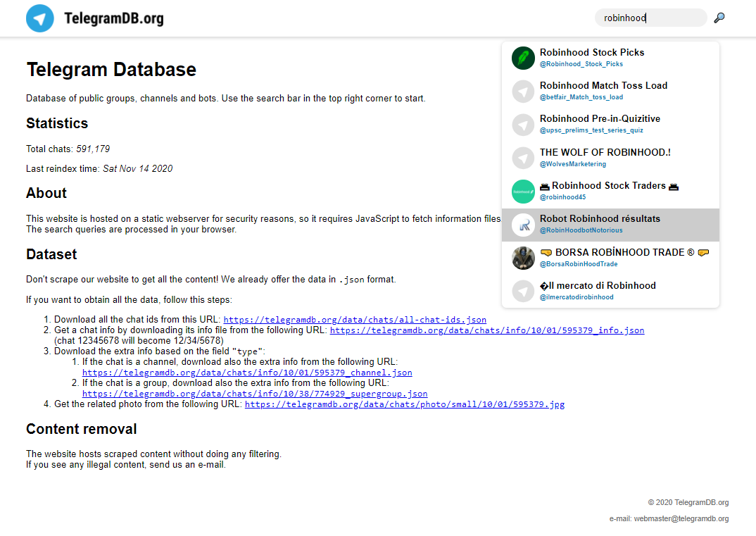
Task: Click the Telegram Database heading
Action: (111, 70)
